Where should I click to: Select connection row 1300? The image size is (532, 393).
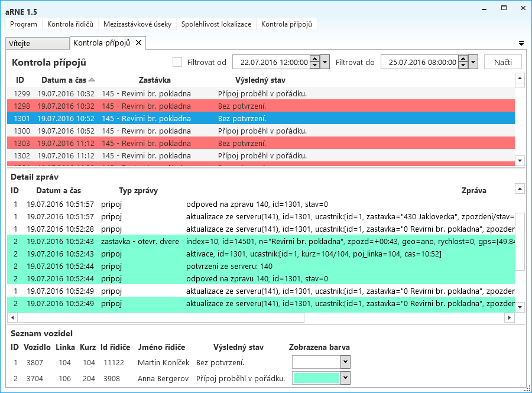point(261,131)
